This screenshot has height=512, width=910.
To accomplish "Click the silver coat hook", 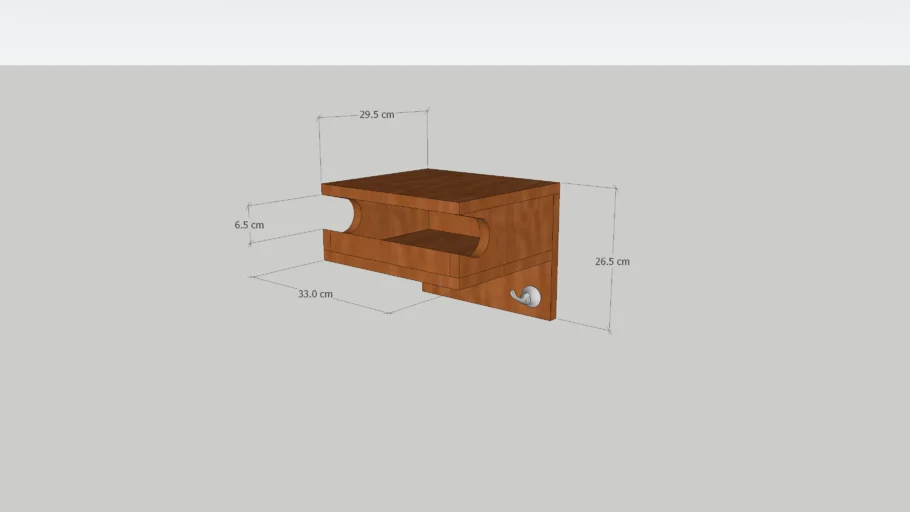I will [526, 295].
